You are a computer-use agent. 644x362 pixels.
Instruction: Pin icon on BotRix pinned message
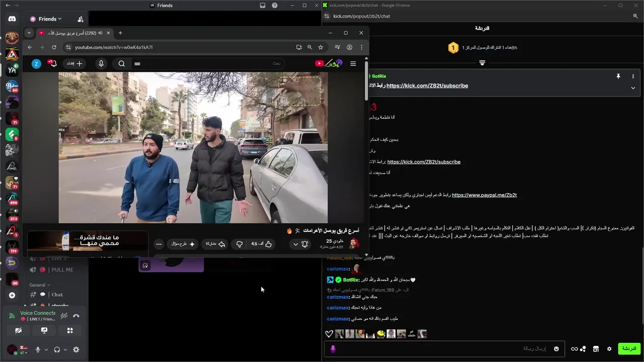[618, 76]
